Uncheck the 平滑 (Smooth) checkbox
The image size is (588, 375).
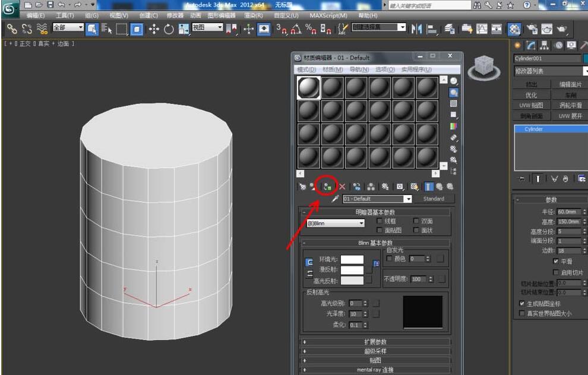pos(556,261)
